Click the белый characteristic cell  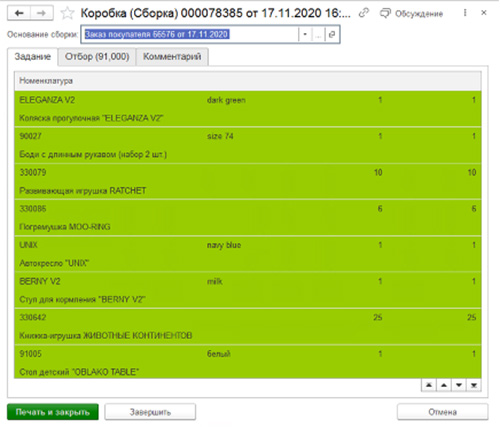coord(219,354)
